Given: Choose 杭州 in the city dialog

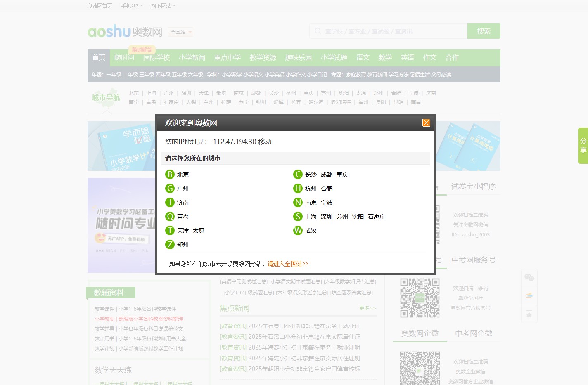Looking at the screenshot, I should pyautogui.click(x=311, y=189).
